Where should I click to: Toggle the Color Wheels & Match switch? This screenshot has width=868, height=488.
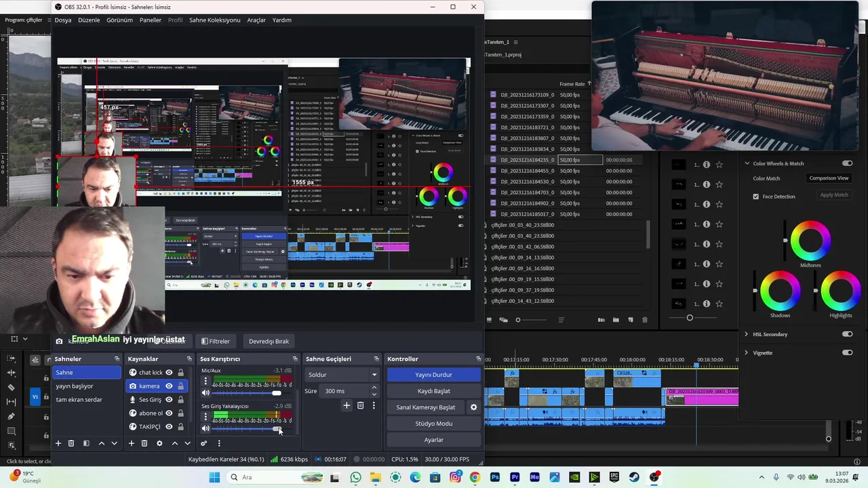(847, 163)
